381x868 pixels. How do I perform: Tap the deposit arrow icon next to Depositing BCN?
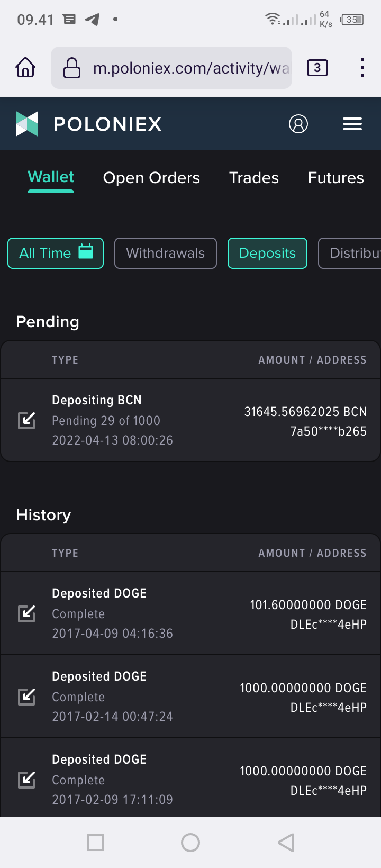pos(27,420)
